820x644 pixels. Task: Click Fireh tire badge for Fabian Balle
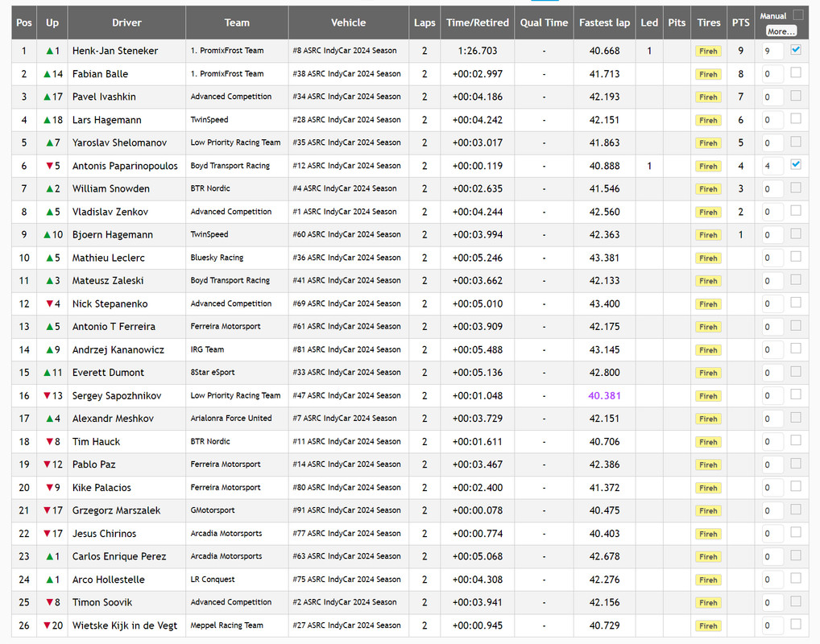708,74
